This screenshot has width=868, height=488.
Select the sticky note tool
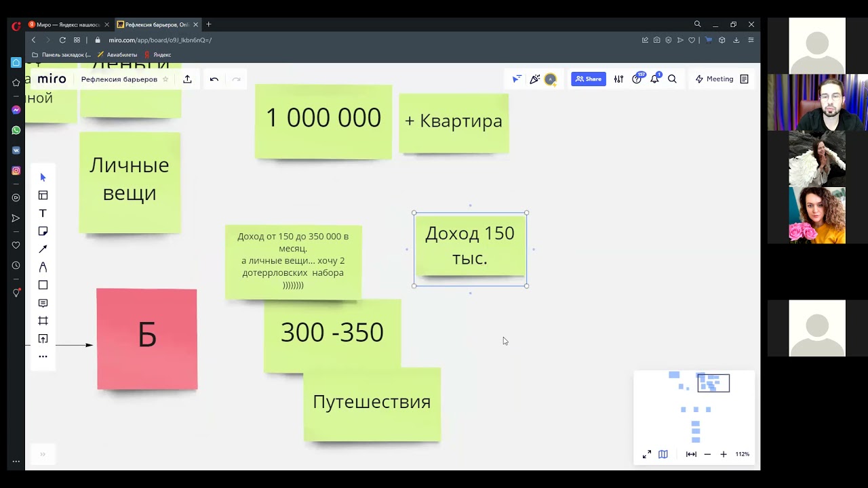pos(43,231)
